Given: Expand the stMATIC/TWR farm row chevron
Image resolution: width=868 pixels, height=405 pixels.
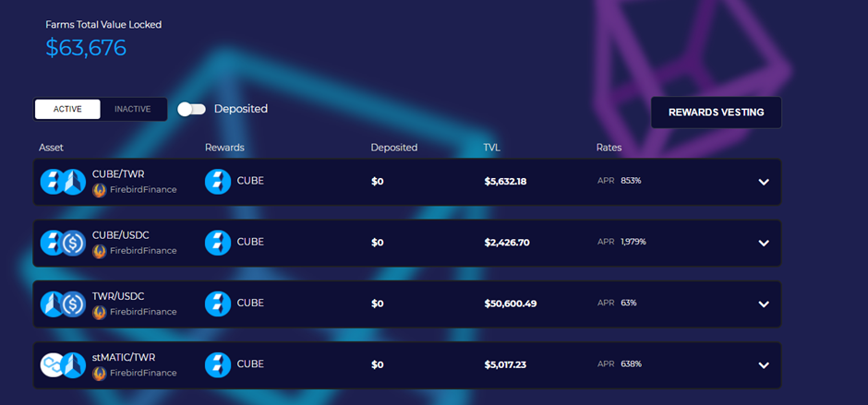Looking at the screenshot, I should 764,365.
